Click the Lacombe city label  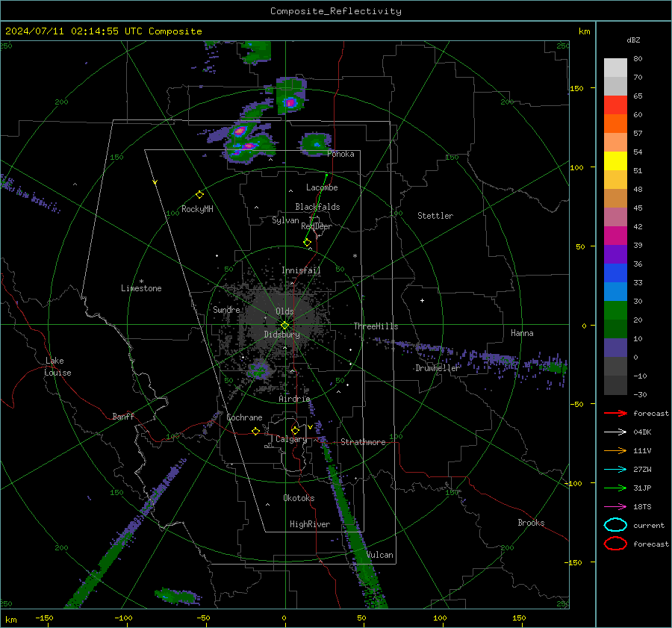[322, 187]
